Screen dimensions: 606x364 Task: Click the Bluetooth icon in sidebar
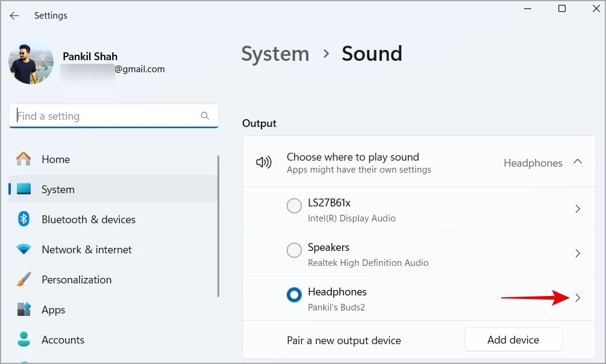click(x=23, y=220)
